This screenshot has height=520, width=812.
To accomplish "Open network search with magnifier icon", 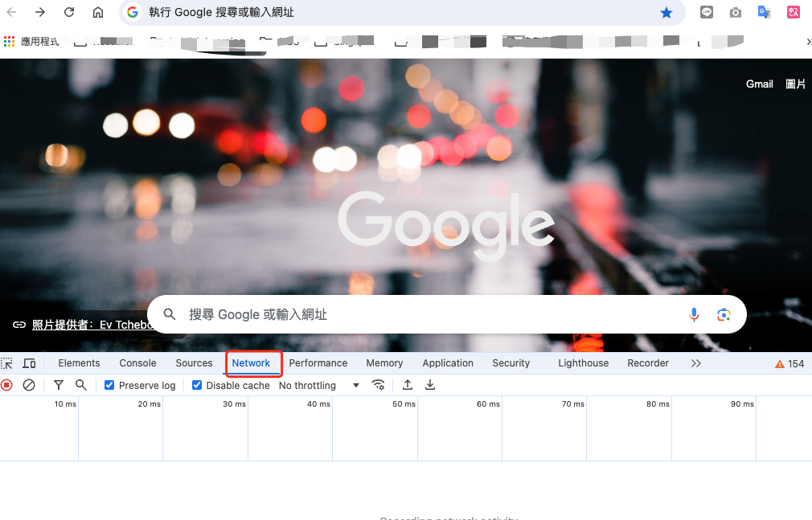I will 80,385.
